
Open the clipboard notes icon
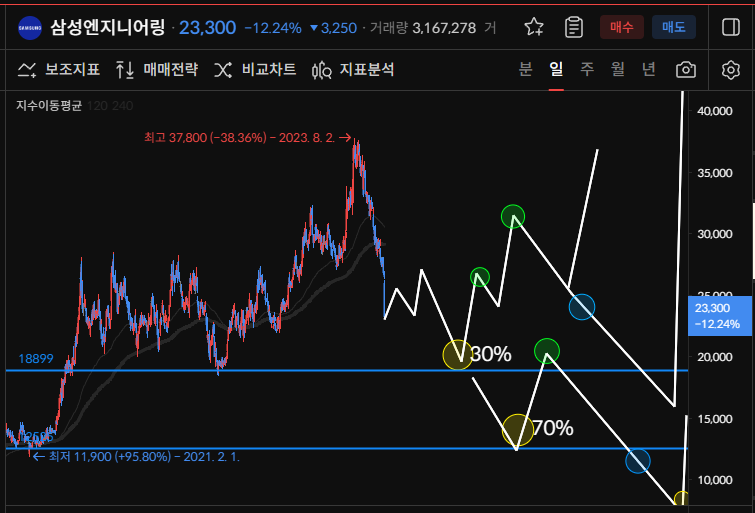[573, 27]
